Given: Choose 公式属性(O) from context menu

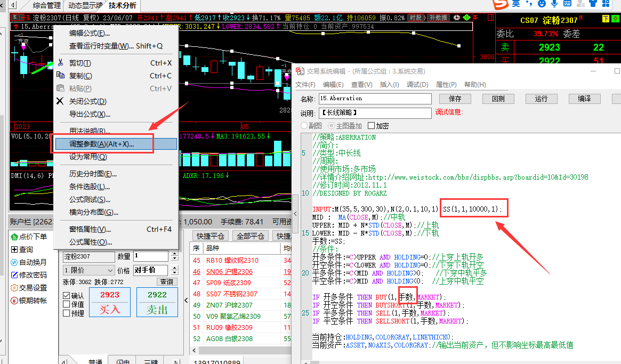Looking at the screenshot, I should 116,241.
